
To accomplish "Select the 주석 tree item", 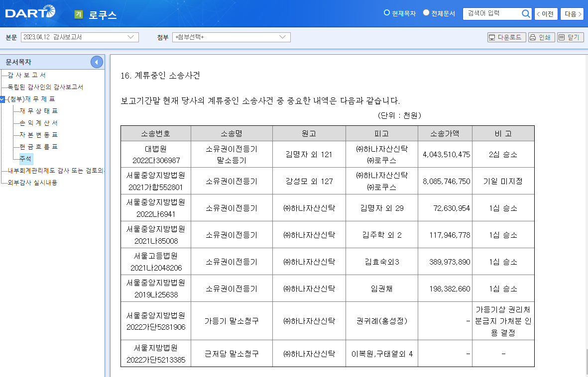I will [25, 159].
